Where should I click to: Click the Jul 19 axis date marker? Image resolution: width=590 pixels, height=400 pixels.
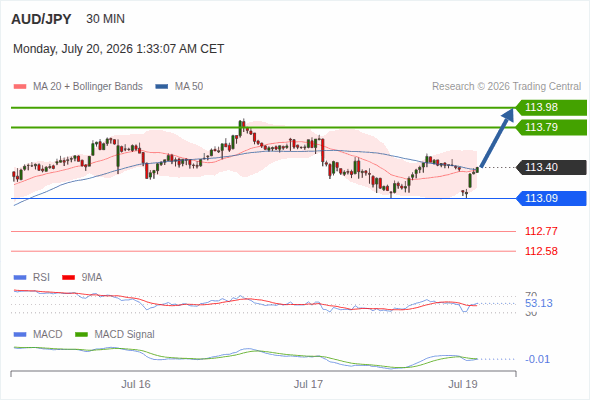[x=463, y=384]
